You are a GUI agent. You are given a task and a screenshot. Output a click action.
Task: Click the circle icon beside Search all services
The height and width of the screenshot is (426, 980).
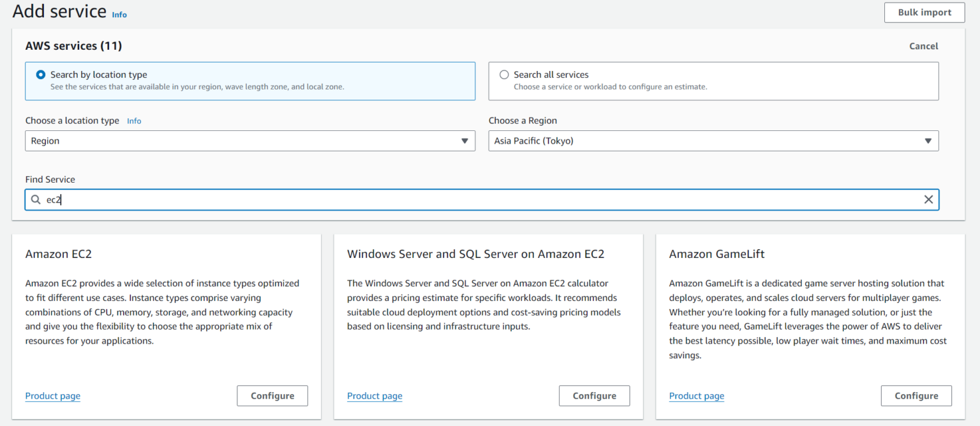tap(504, 74)
